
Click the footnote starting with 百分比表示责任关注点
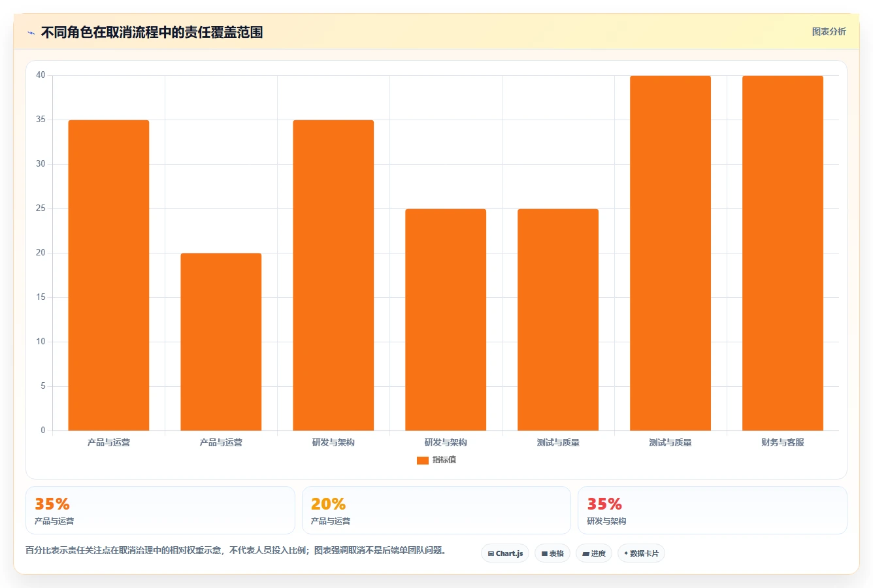coord(238,550)
